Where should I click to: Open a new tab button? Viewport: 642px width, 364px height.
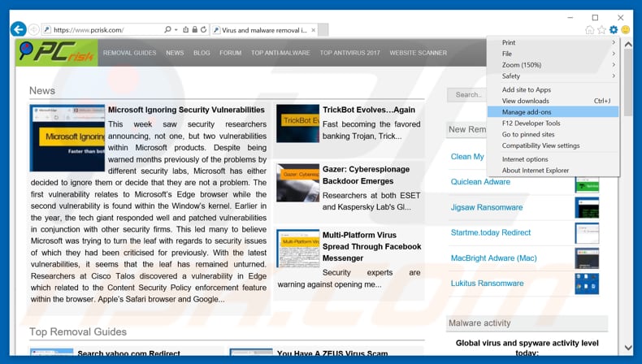click(x=323, y=30)
